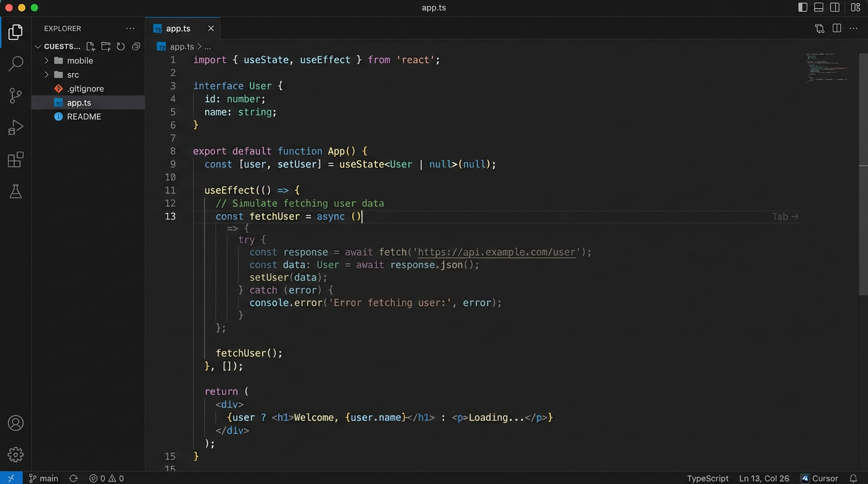The image size is (868, 484).
Task: Expand the src folder
Action: point(73,74)
